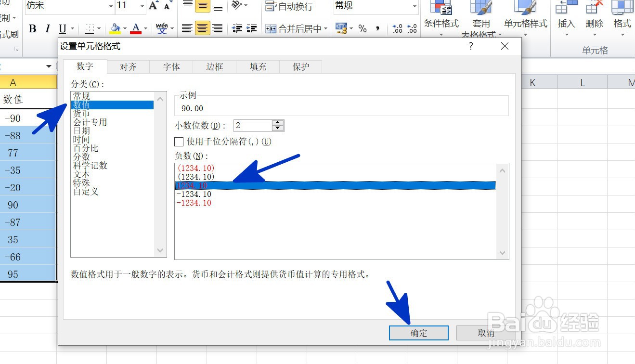Open the 删除 delete cells menu
The width and height of the screenshot is (635, 364).
pyautogui.click(x=594, y=19)
